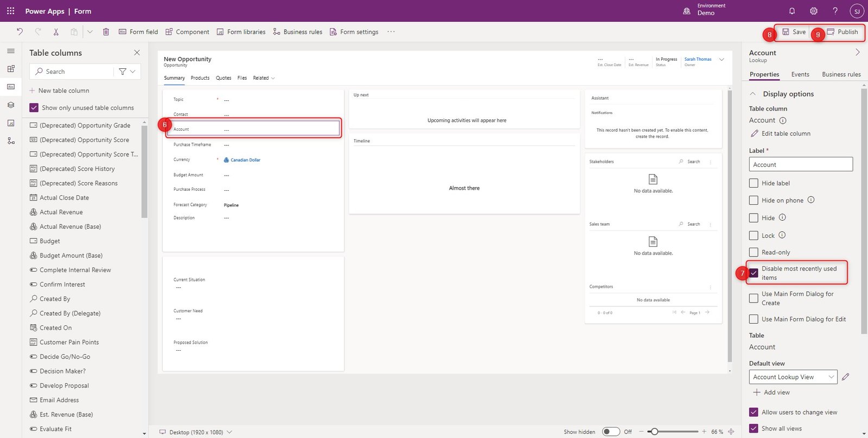Open notifications bell icon
Image resolution: width=868 pixels, height=438 pixels.
[x=792, y=11]
